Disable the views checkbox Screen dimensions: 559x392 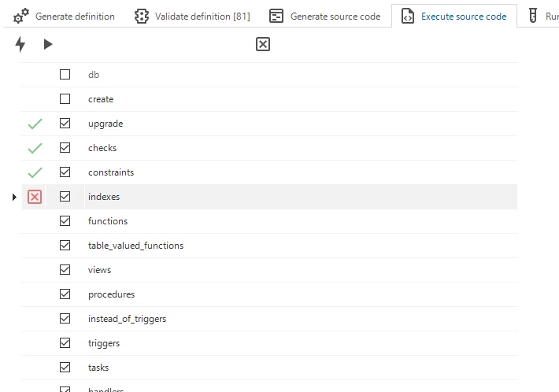pos(65,270)
